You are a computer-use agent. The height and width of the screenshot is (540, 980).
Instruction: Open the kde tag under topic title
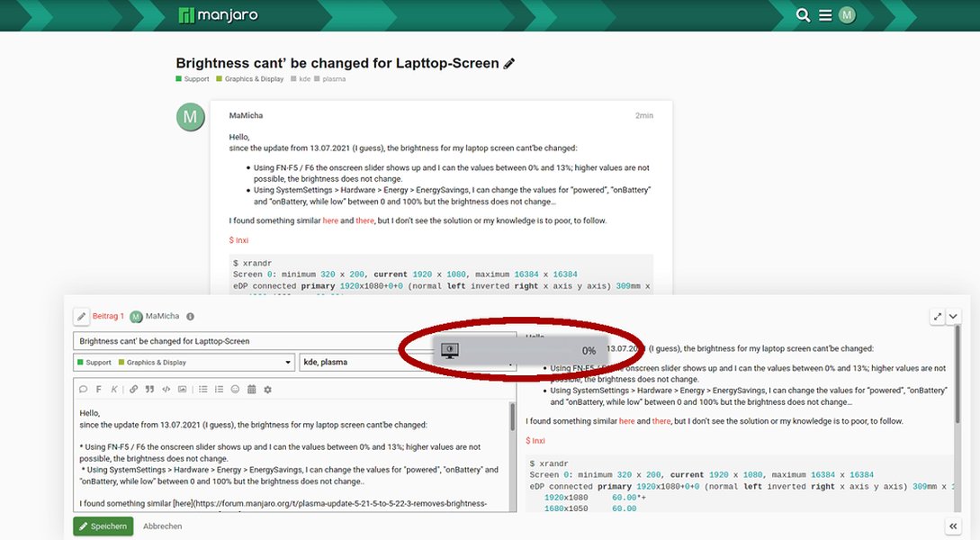301,79
